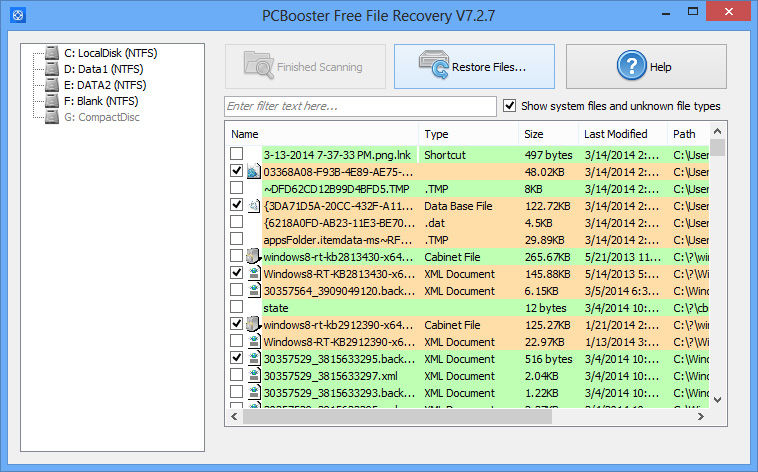Sort by the Type column header
This screenshot has height=472, width=758.
(468, 134)
